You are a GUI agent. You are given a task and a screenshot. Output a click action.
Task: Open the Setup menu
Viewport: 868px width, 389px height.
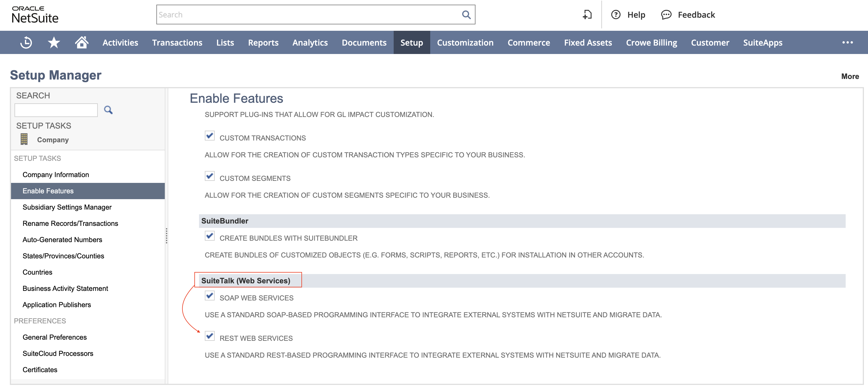click(x=411, y=42)
